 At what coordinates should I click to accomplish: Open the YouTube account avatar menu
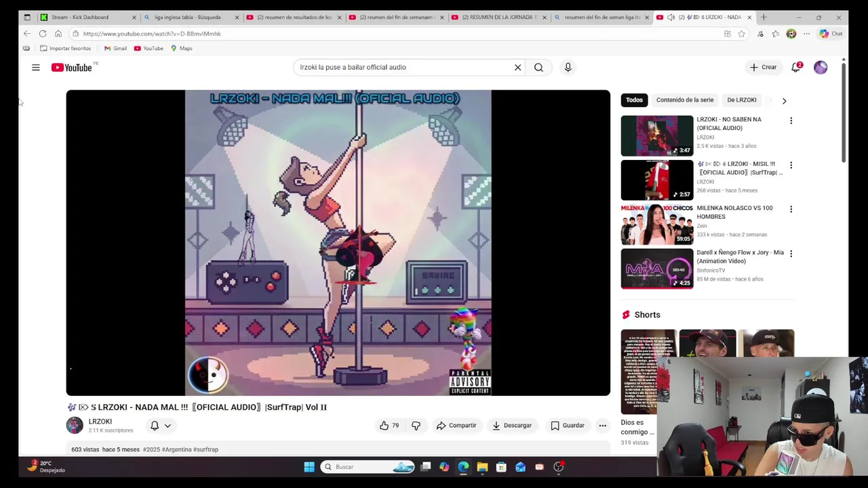tap(821, 67)
